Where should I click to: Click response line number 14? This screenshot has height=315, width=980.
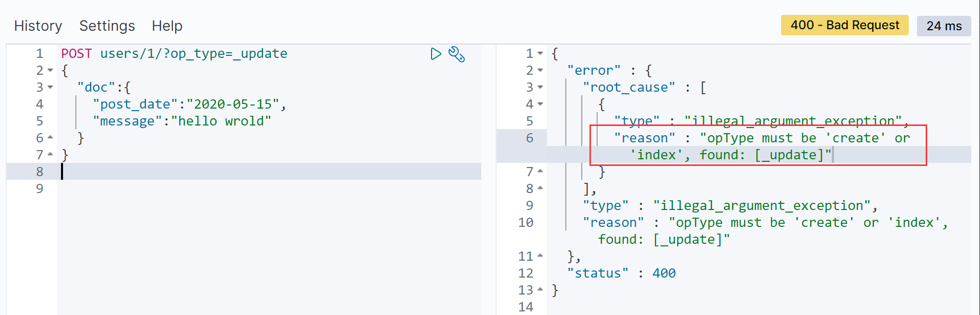(526, 307)
